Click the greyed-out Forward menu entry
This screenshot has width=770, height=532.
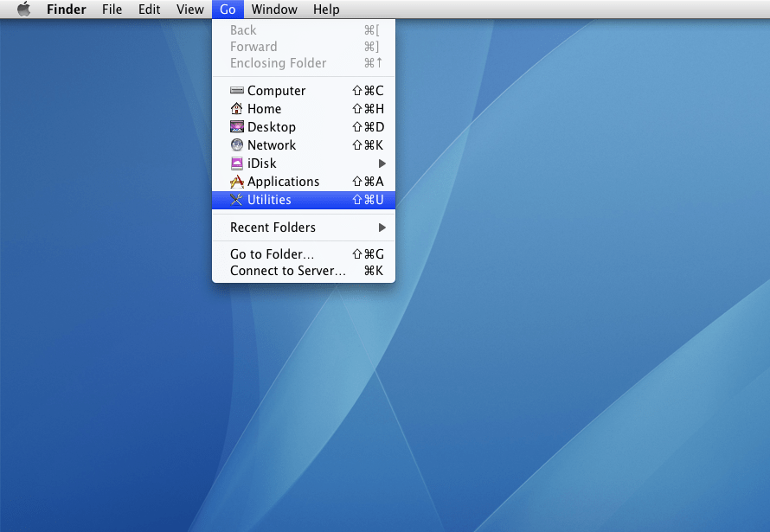304,47
